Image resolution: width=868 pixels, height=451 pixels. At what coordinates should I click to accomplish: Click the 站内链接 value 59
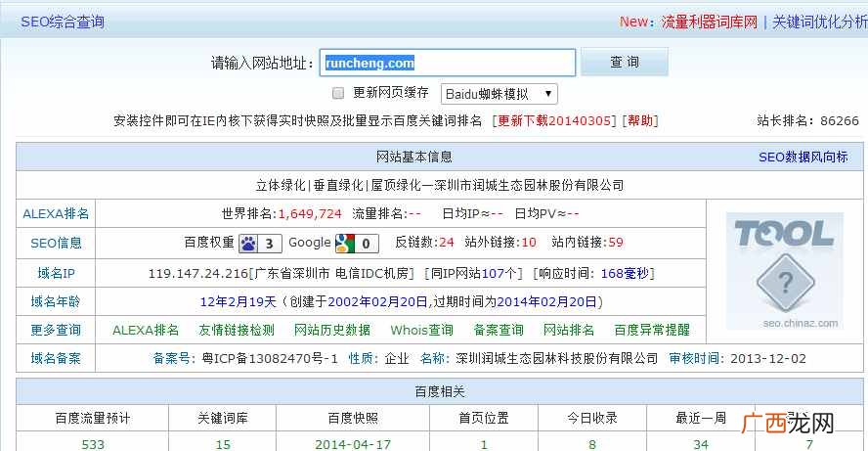click(616, 242)
